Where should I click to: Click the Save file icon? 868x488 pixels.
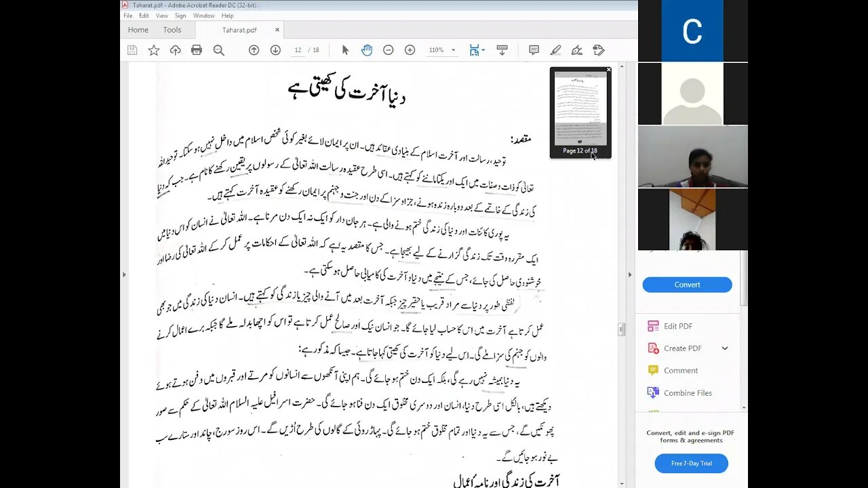[132, 50]
